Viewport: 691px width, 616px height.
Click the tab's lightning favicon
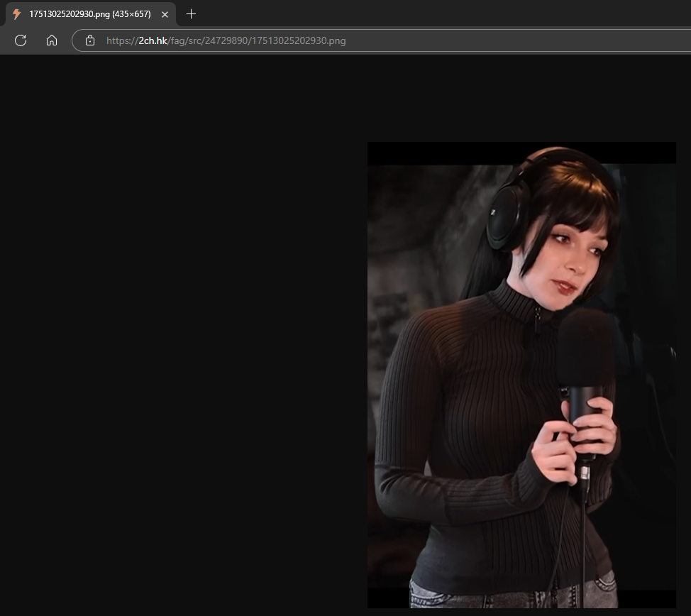pyautogui.click(x=17, y=14)
